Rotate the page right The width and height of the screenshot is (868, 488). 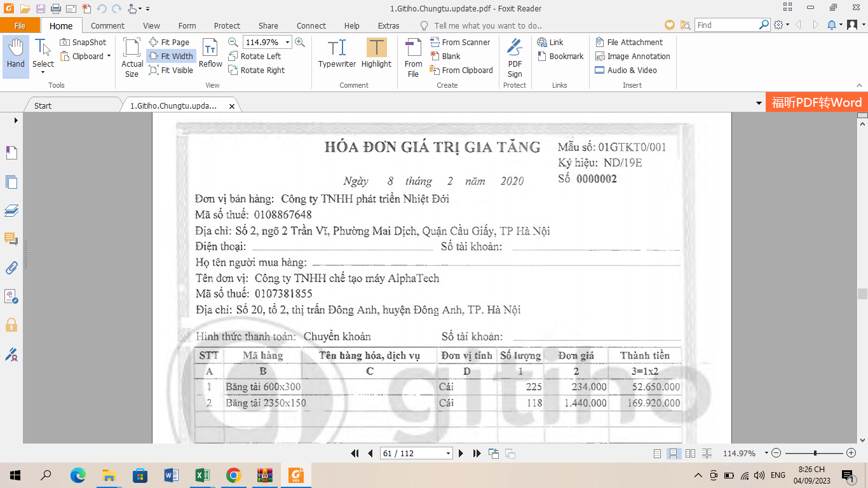257,70
